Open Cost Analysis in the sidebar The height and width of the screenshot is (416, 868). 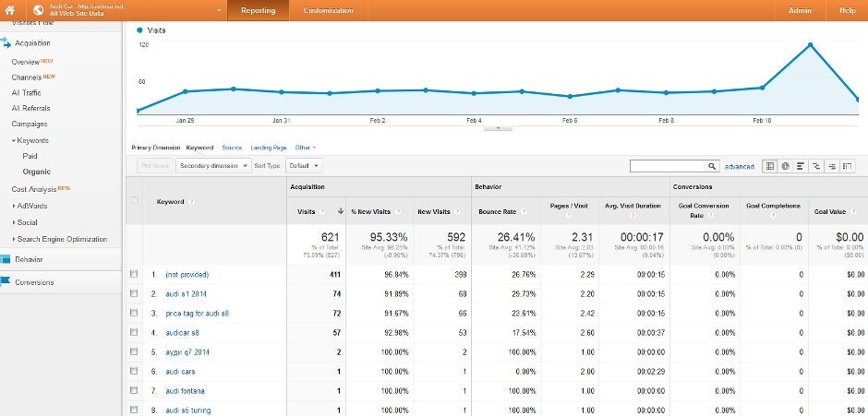pyautogui.click(x=34, y=189)
